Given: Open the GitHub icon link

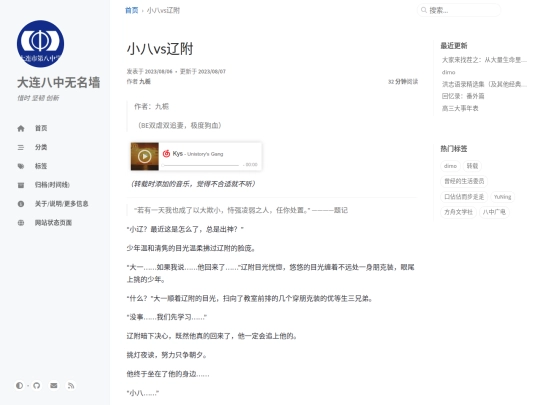Looking at the screenshot, I should 37,385.
